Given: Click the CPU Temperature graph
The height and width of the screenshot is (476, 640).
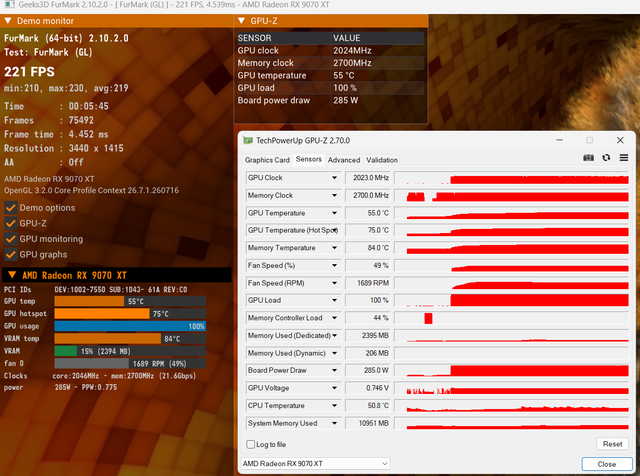Looking at the screenshot, I should [511, 405].
